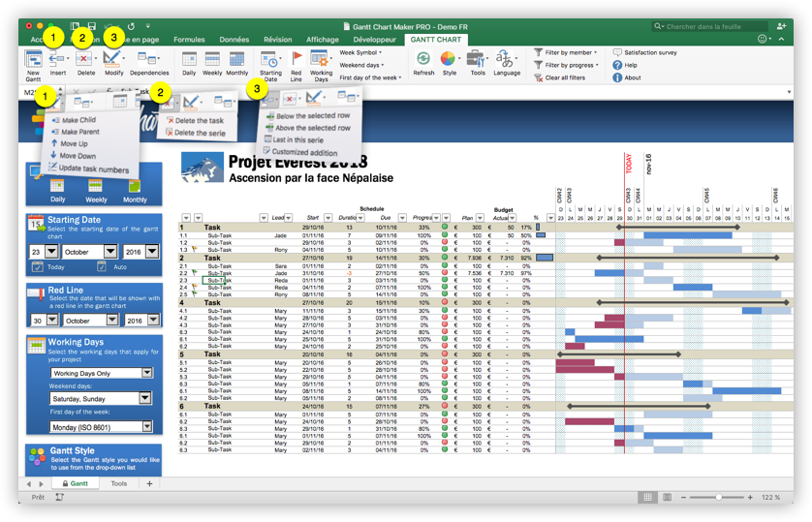Viewport: 812px width, 522px height.
Task: Open the Working Days Only dropdown
Action: click(147, 373)
